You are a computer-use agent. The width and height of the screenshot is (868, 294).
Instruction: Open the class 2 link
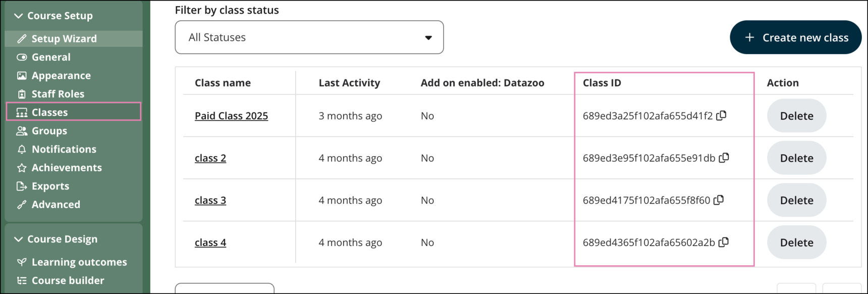click(210, 158)
